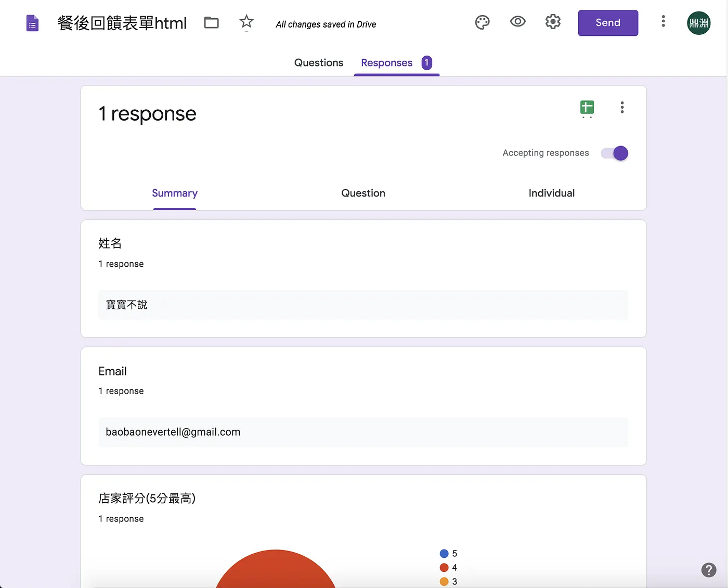Click the move to folder icon
The height and width of the screenshot is (588, 728).
pyautogui.click(x=211, y=22)
